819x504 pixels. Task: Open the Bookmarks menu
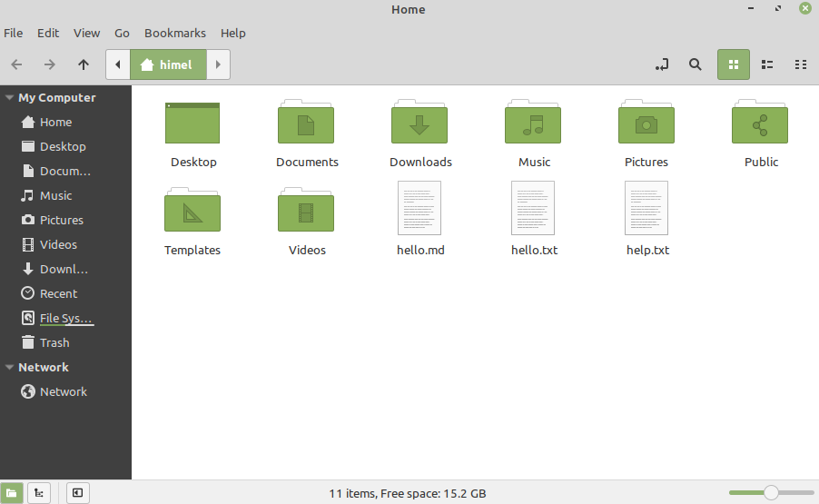[175, 33]
